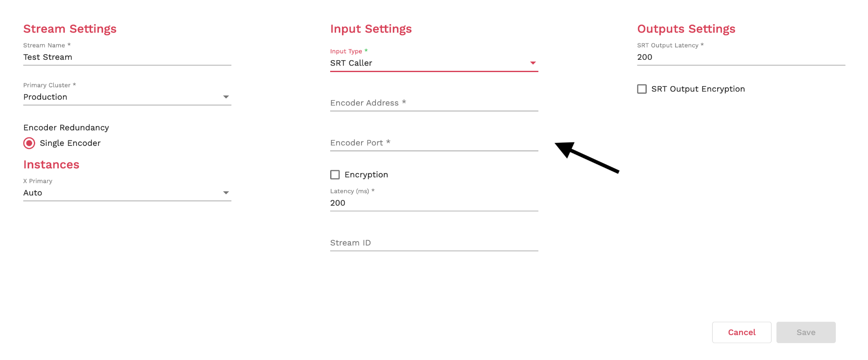
Task: Click the SRT Output Encryption label text
Action: click(x=698, y=89)
